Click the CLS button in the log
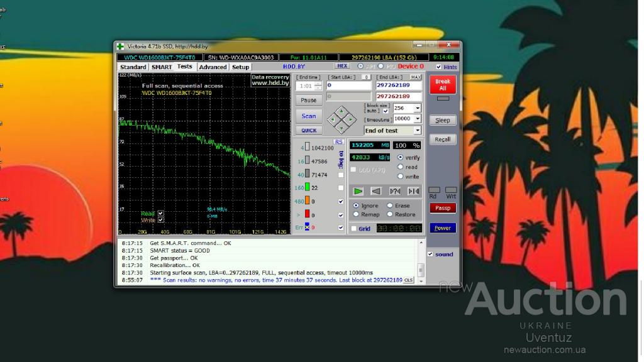The height and width of the screenshot is (362, 644). point(408,280)
